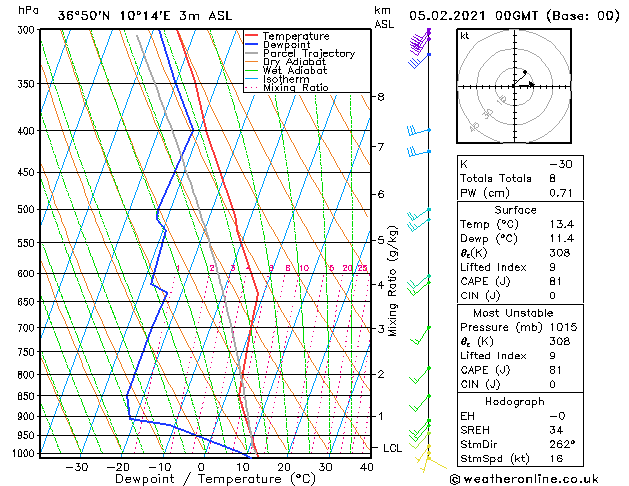Click the weatheronline.co.uk copyright link
Viewport: 629px width, 486px height.
(x=524, y=479)
